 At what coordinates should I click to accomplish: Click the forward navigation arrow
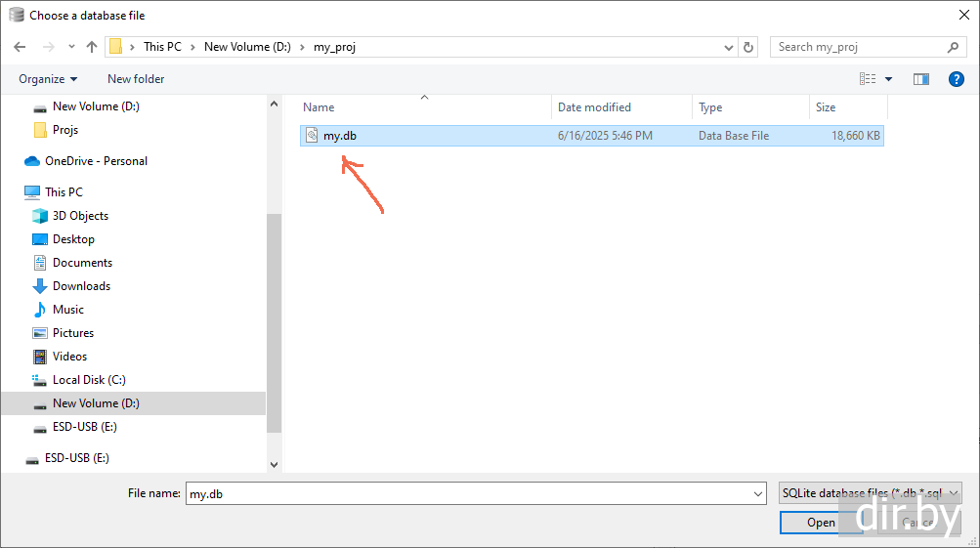pyautogui.click(x=48, y=47)
